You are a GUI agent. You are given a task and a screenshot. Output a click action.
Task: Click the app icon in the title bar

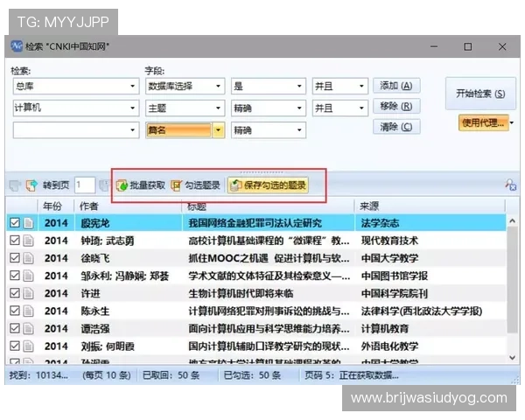(x=17, y=46)
